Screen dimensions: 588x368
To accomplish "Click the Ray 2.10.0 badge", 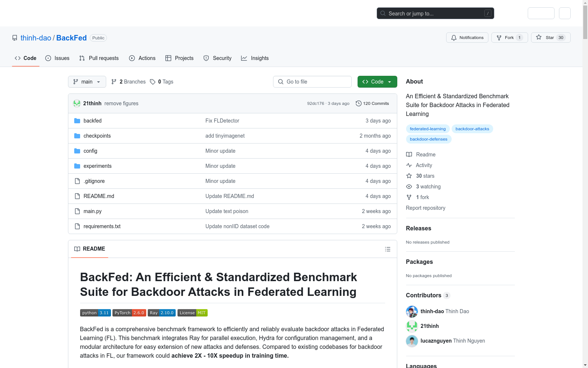I will pyautogui.click(x=162, y=313).
